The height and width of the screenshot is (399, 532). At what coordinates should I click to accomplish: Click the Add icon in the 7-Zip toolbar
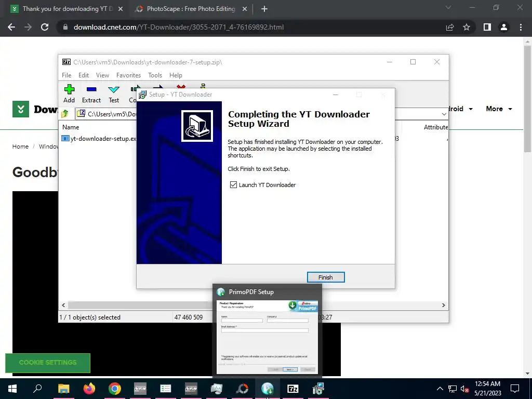[x=69, y=94]
